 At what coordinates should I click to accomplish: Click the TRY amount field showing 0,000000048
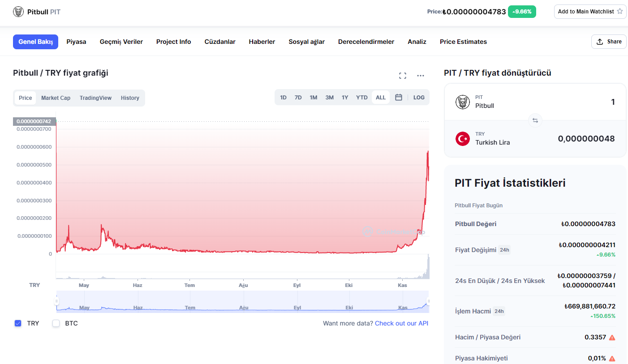(586, 139)
